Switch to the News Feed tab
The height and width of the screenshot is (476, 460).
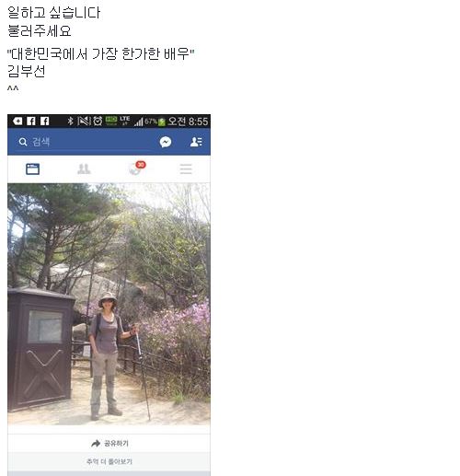click(x=33, y=169)
